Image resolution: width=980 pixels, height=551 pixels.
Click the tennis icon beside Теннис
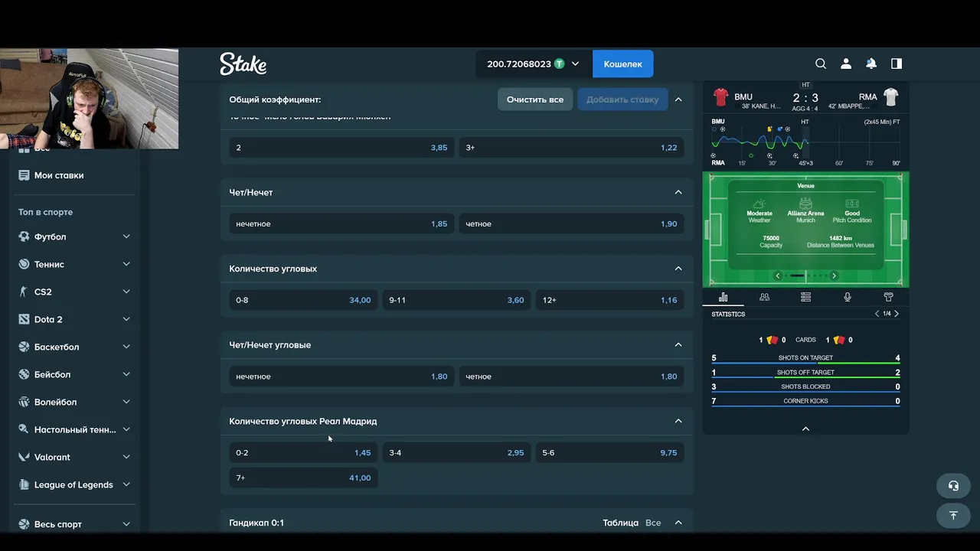24,264
